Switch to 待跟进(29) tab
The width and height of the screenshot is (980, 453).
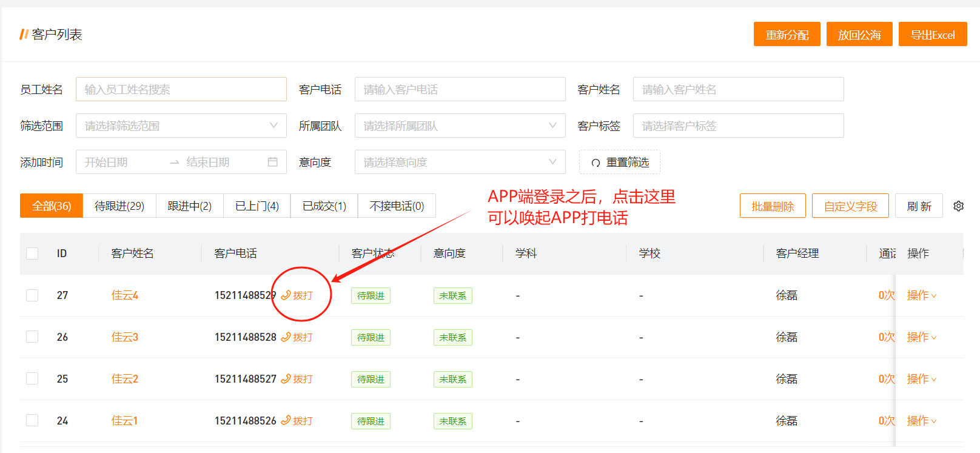click(119, 206)
